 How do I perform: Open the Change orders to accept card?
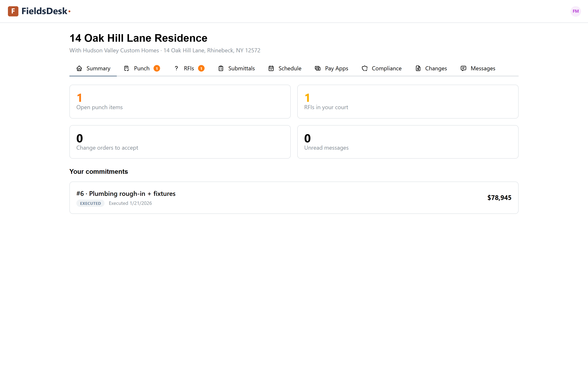point(180,142)
